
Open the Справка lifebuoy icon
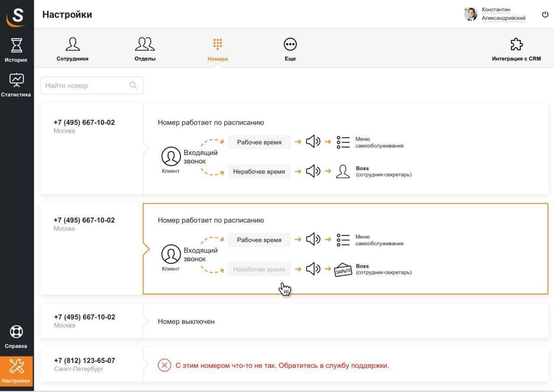(16, 332)
